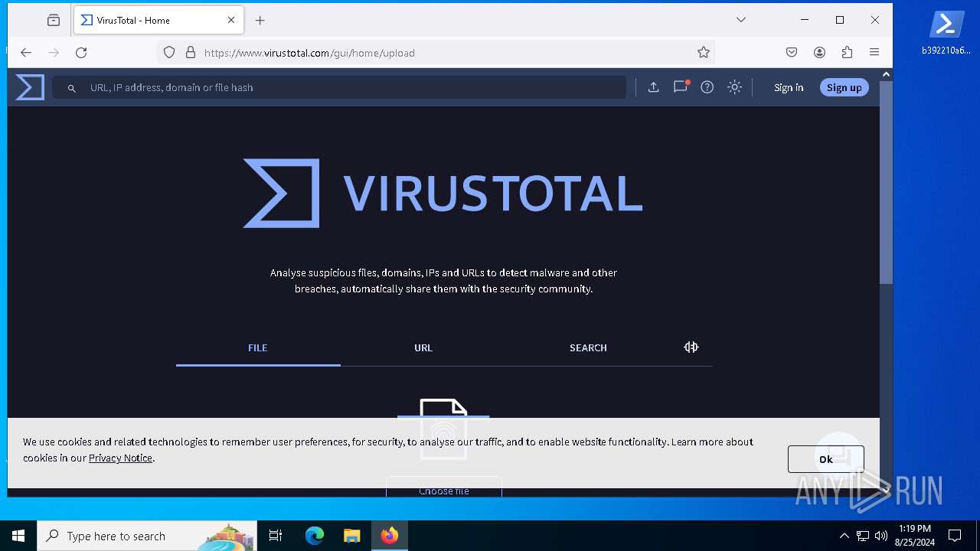Click the site security padlock icon
This screenshot has width=980, height=551.
point(191,53)
